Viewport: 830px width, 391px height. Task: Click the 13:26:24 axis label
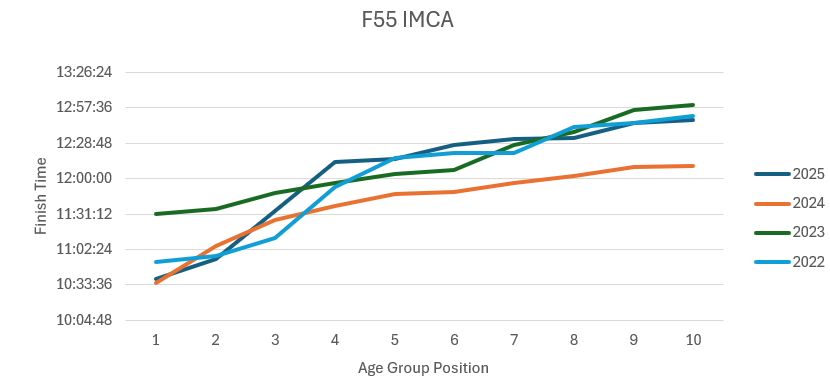(x=84, y=72)
